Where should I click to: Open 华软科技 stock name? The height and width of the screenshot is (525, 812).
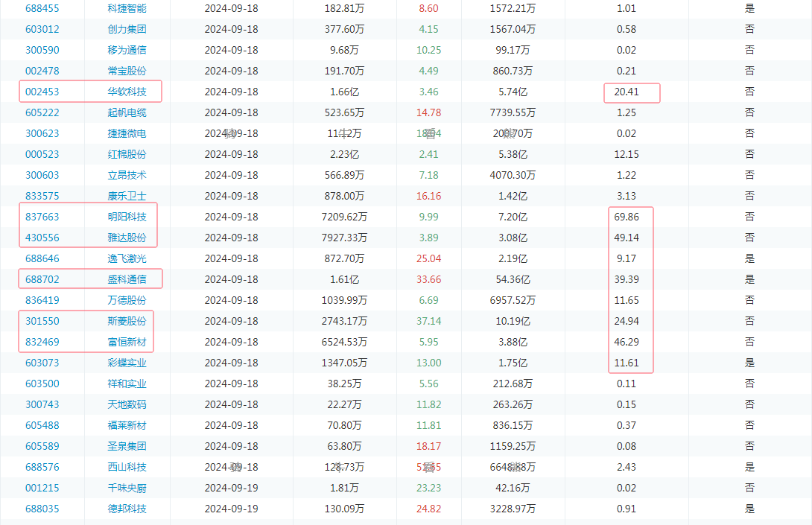pos(127,92)
